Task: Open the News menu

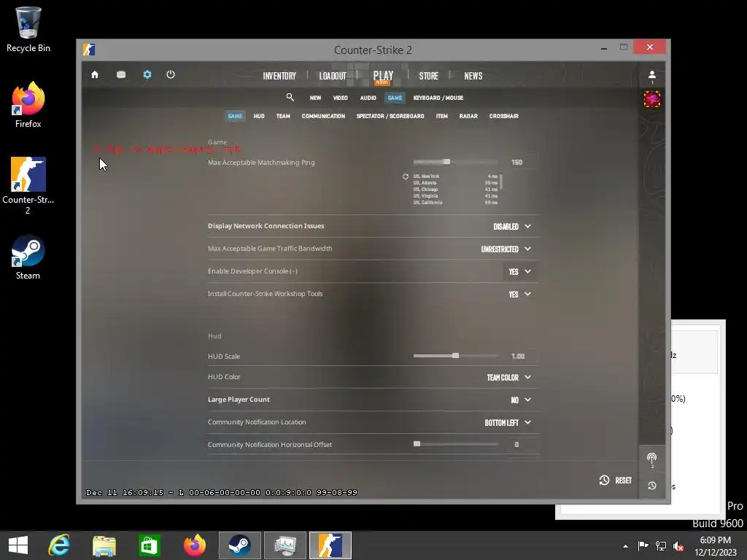Action: tap(473, 76)
